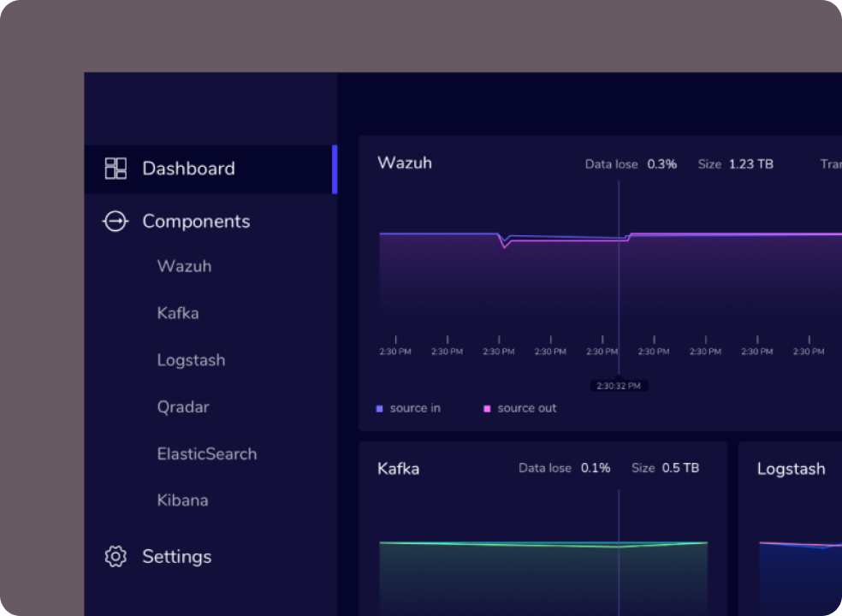Open Qradar component from the sidebar
842x616 pixels.
point(182,407)
